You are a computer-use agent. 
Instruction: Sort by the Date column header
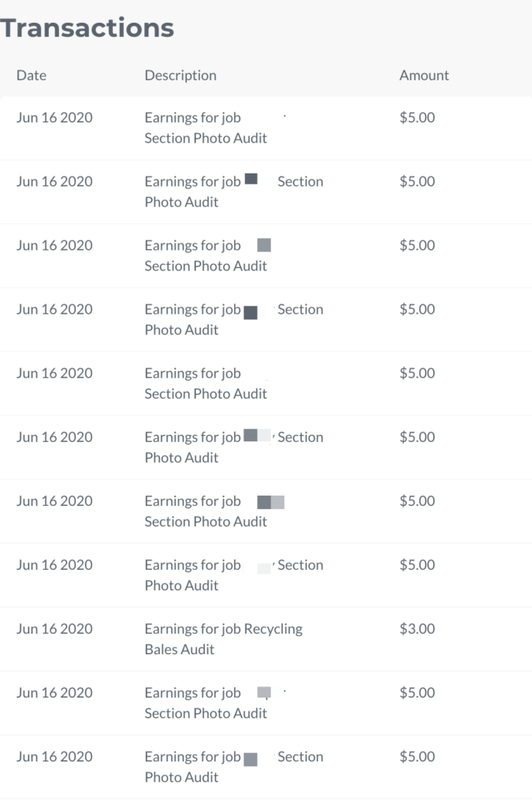(32, 75)
